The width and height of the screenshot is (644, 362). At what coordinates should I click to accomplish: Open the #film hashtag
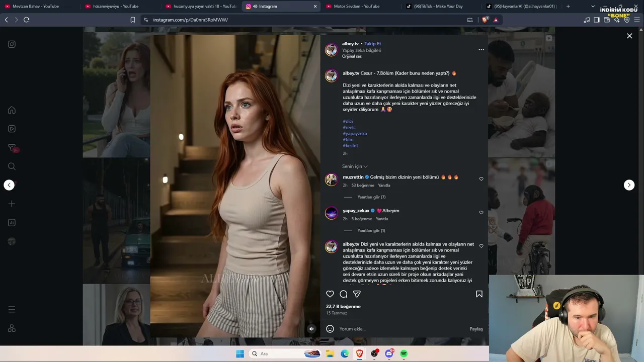[x=348, y=139]
